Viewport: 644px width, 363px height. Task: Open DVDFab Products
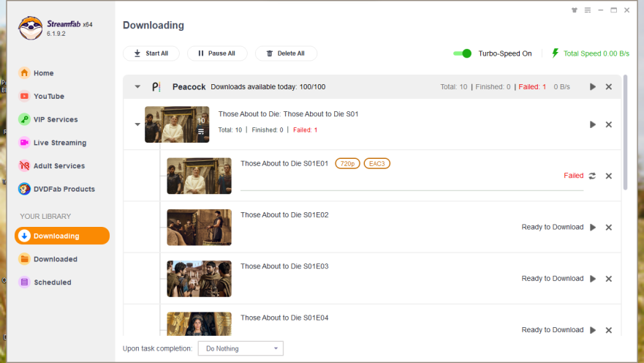pos(57,189)
